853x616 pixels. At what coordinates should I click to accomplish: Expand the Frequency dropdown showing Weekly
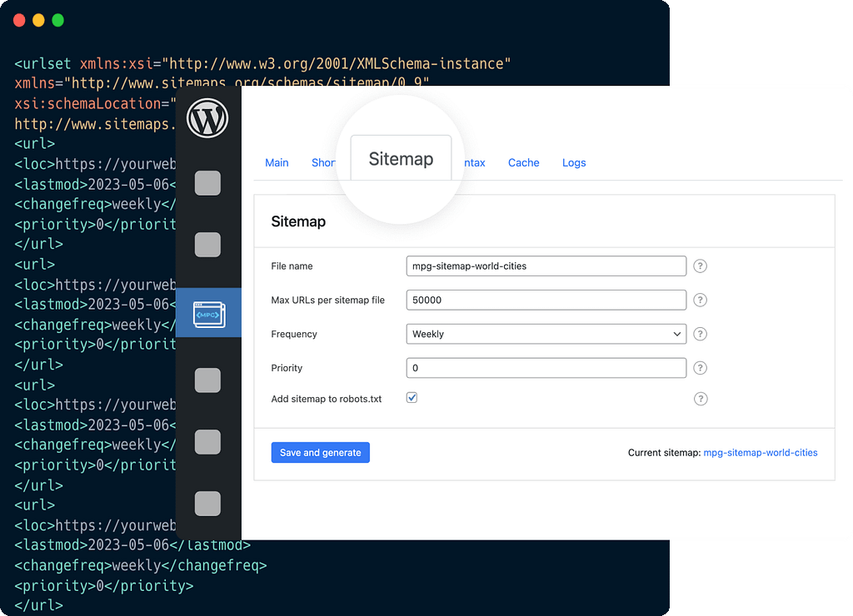tap(546, 334)
